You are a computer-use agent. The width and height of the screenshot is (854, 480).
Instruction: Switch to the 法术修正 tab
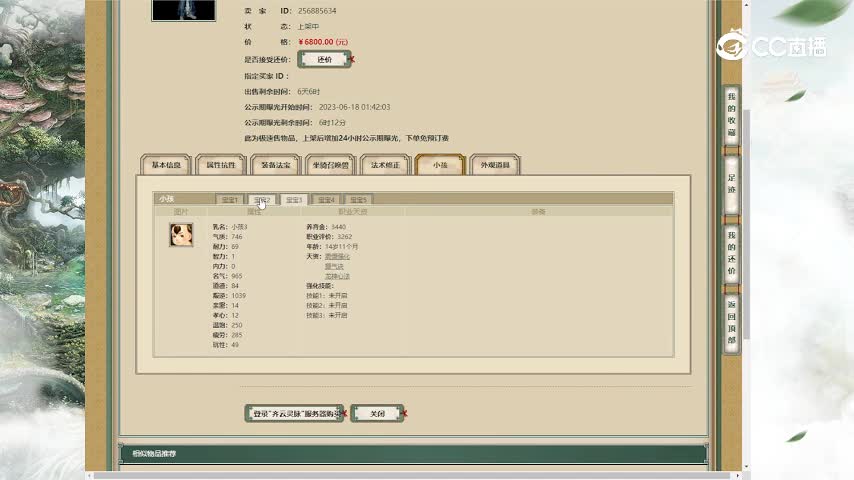click(385, 165)
